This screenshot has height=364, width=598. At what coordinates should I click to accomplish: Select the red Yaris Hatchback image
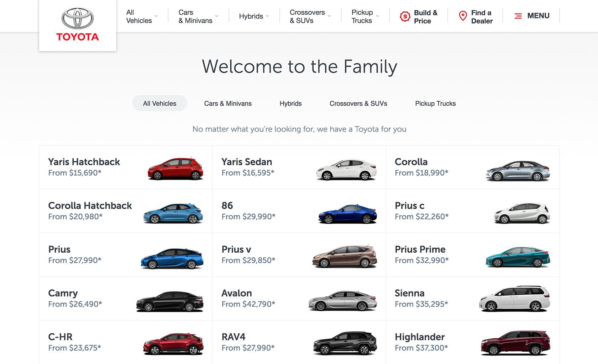coord(175,168)
